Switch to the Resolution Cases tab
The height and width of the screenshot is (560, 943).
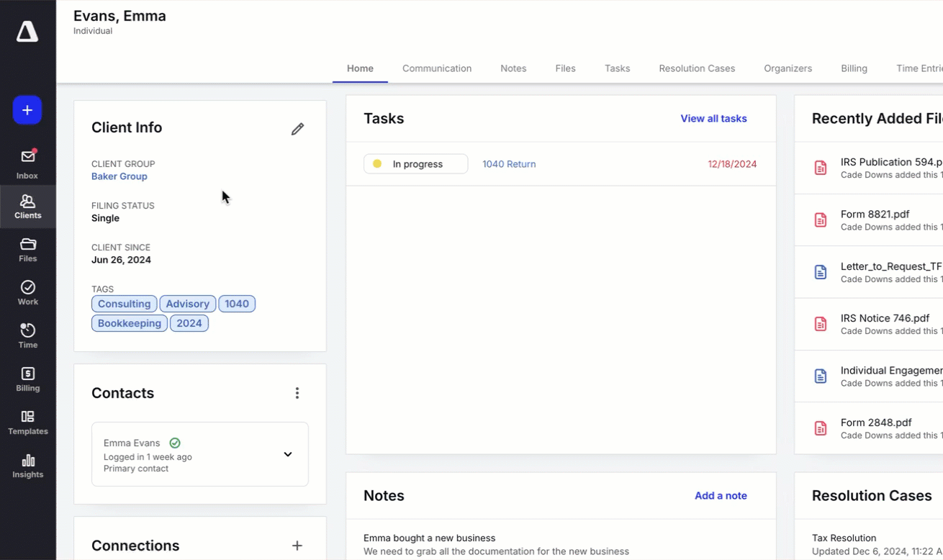click(x=697, y=68)
